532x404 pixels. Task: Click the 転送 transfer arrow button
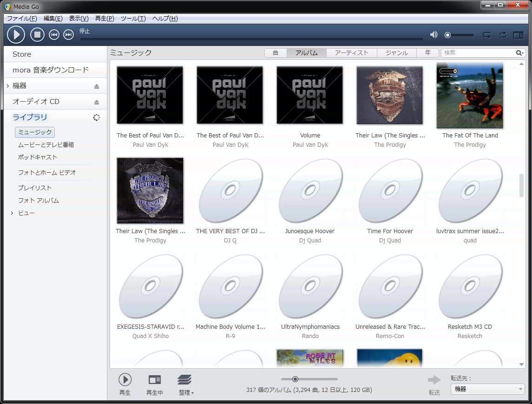click(434, 379)
